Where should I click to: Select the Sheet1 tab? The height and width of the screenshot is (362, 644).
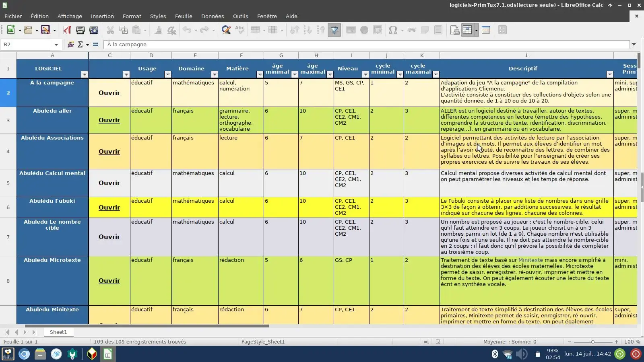(58, 332)
